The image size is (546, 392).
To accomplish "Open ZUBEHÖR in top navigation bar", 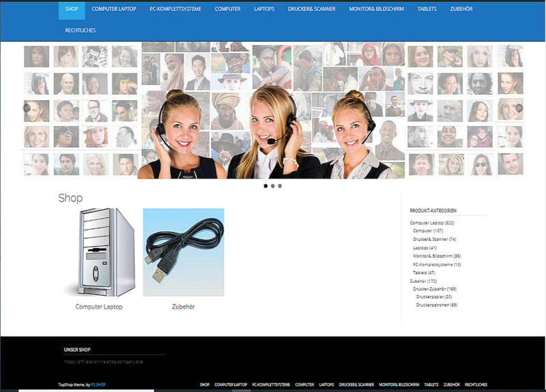I will (461, 9).
